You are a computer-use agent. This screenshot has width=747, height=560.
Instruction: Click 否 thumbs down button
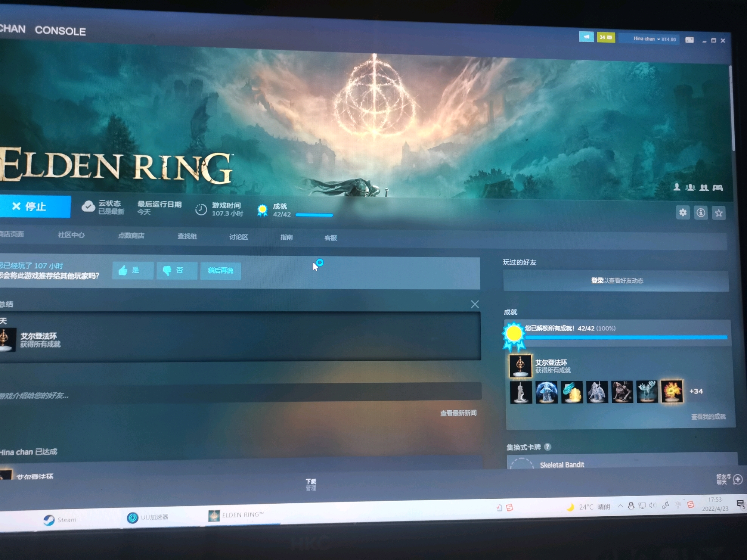pyautogui.click(x=177, y=271)
